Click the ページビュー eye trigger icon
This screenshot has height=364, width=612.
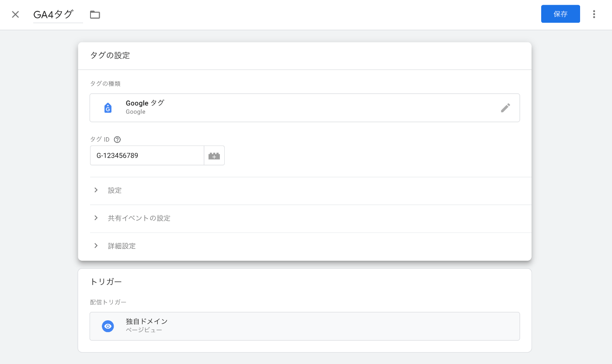click(x=108, y=326)
